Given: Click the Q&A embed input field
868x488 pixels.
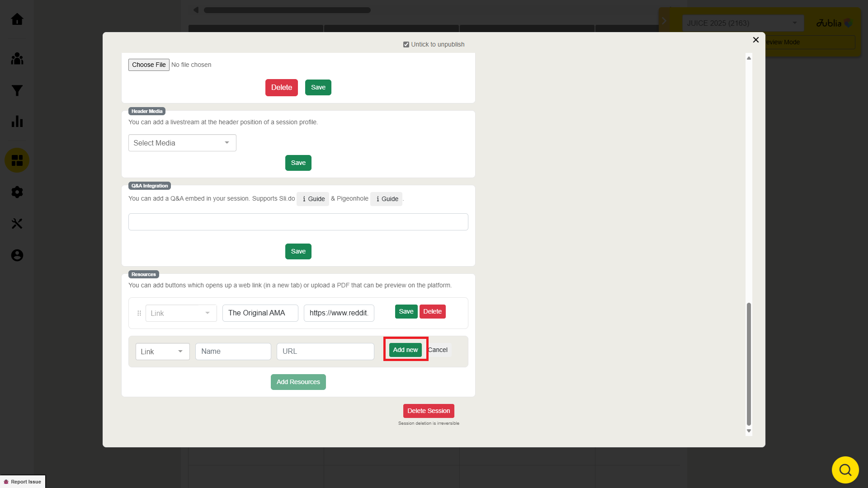Looking at the screenshot, I should 298,222.
